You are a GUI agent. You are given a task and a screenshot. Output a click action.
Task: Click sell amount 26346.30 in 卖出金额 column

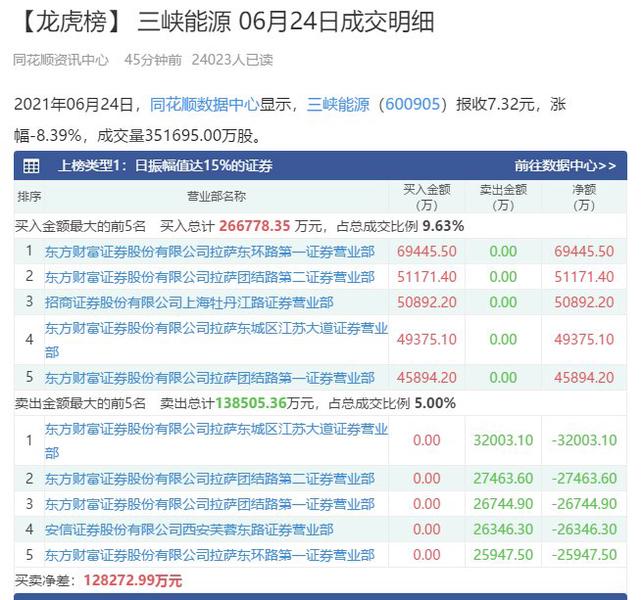503,529
